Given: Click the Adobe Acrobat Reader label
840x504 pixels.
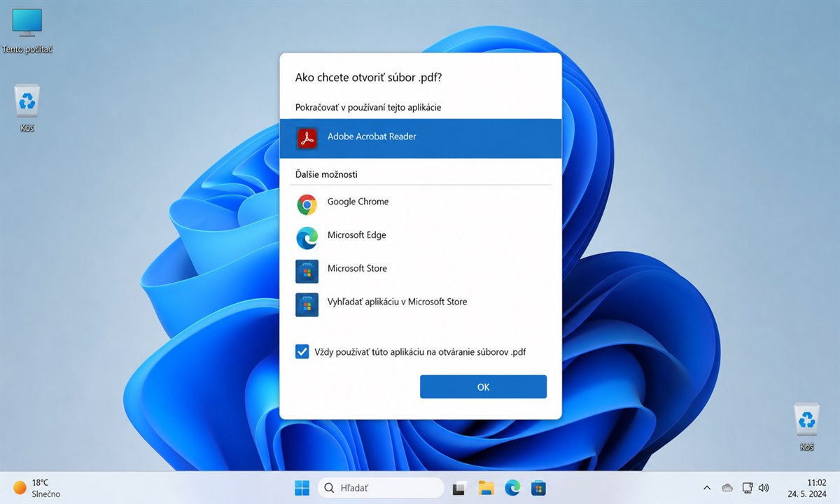Looking at the screenshot, I should tap(372, 136).
